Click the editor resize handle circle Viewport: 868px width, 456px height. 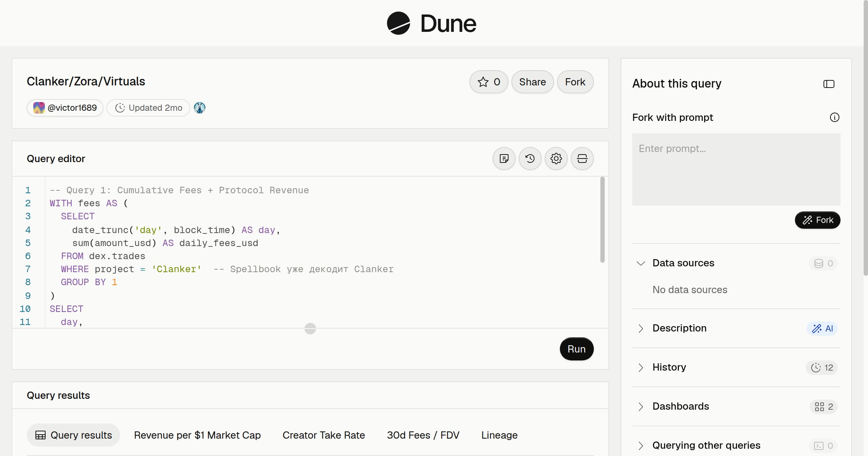[x=310, y=329]
